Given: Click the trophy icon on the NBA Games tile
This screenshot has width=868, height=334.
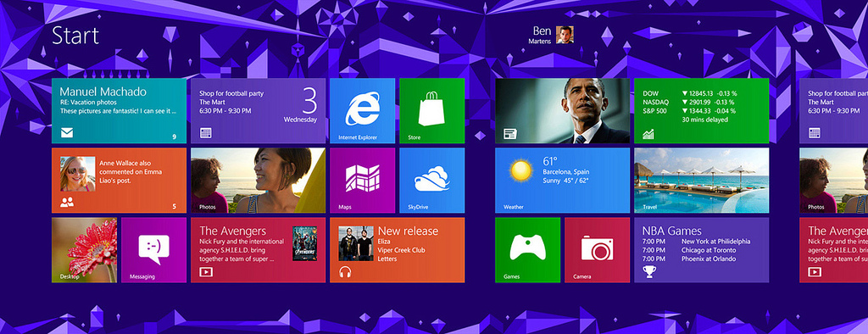Looking at the screenshot, I should 649,271.
